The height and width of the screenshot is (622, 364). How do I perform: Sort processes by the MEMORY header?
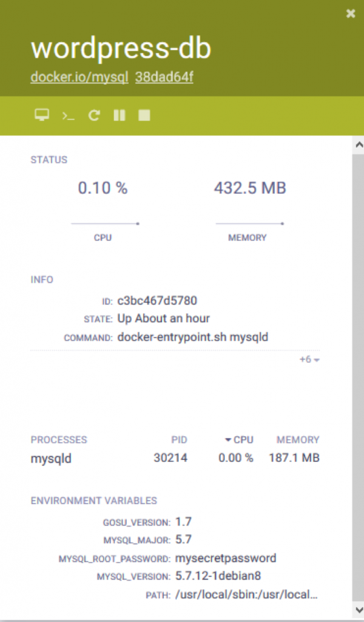click(298, 440)
